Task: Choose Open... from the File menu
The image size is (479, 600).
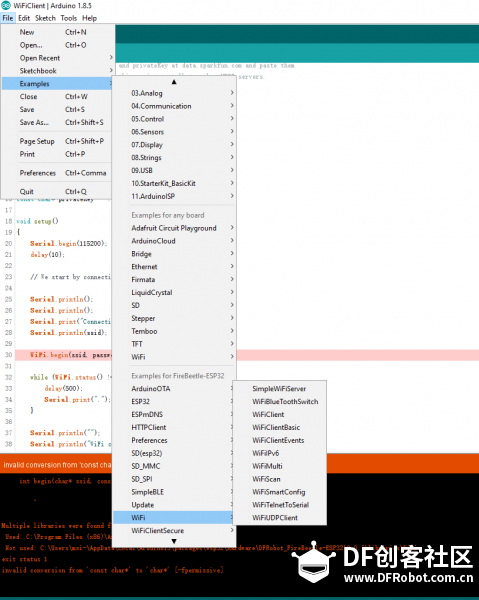Action: 57,45
